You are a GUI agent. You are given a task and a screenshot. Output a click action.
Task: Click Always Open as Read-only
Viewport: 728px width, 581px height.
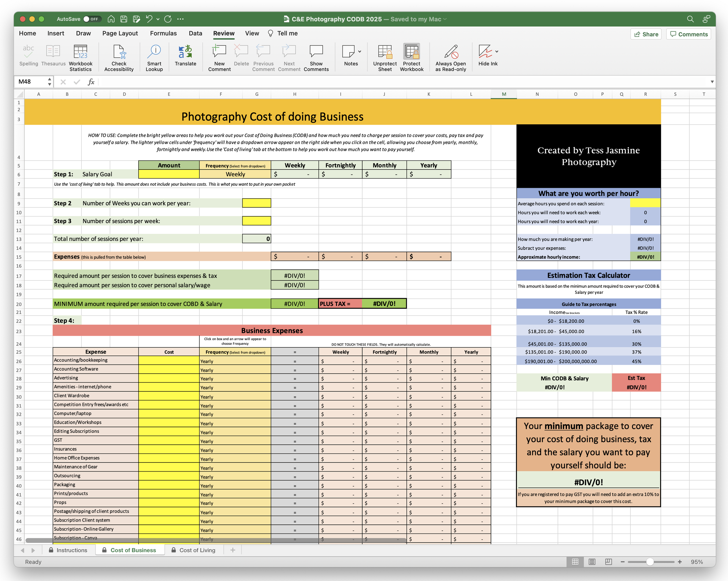(450, 58)
